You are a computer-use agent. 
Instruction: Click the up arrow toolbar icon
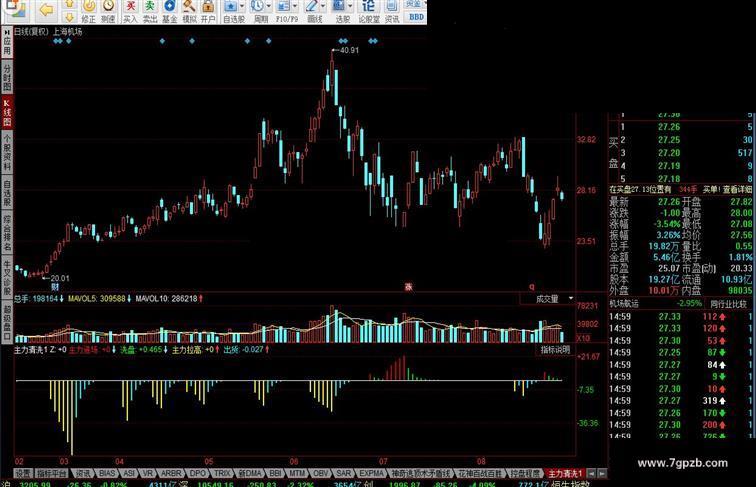[x=69, y=4]
